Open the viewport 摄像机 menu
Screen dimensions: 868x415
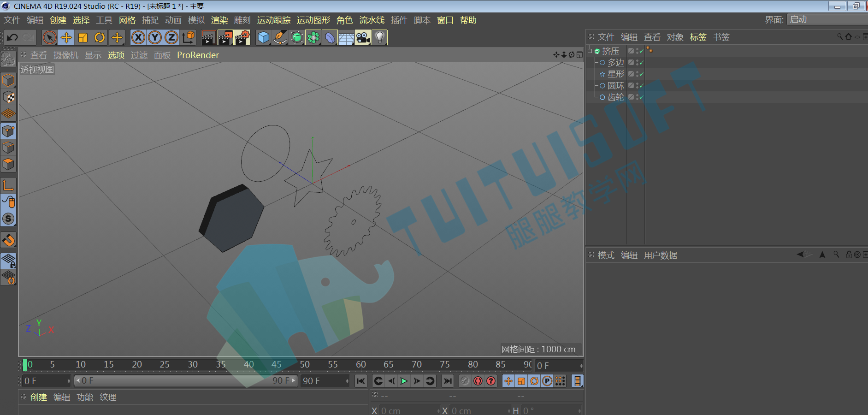click(x=66, y=55)
